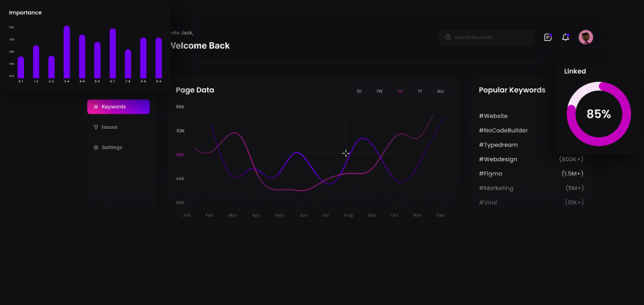
Task: Click the Issues branch icon in sidebar
Action: tap(96, 127)
